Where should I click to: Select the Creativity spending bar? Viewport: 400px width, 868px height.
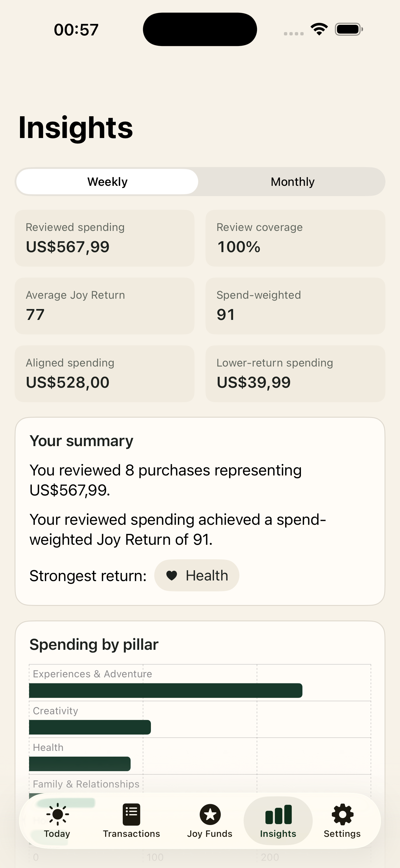[90, 727]
